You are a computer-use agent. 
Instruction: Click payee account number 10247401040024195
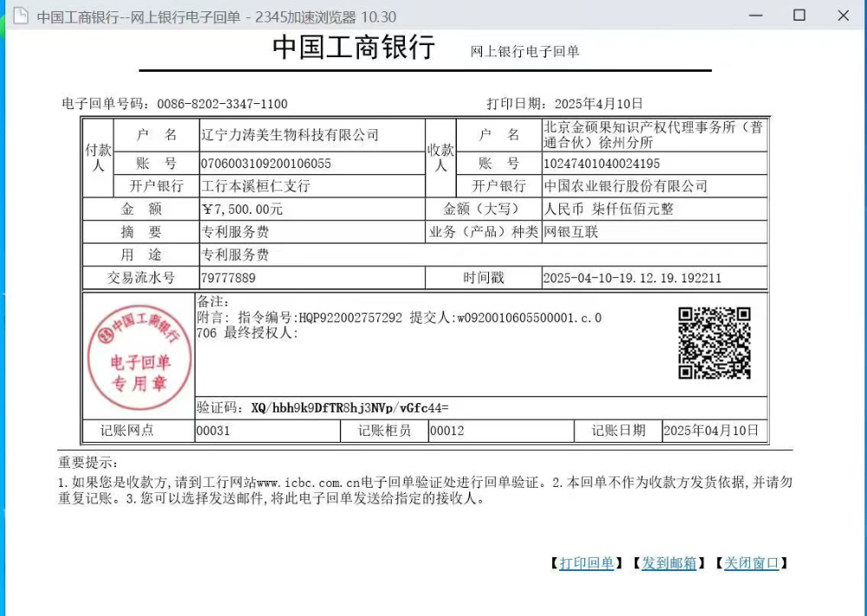pyautogui.click(x=601, y=164)
